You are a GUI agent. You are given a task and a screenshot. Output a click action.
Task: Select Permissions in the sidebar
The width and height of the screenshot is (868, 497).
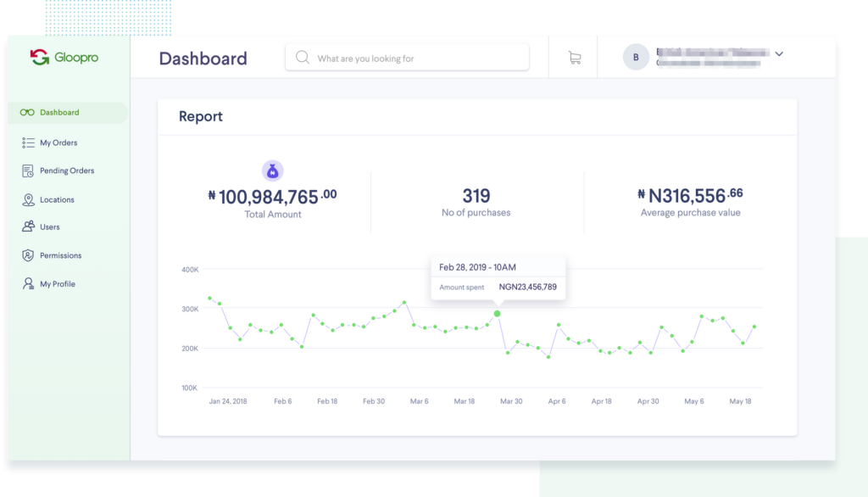[60, 255]
